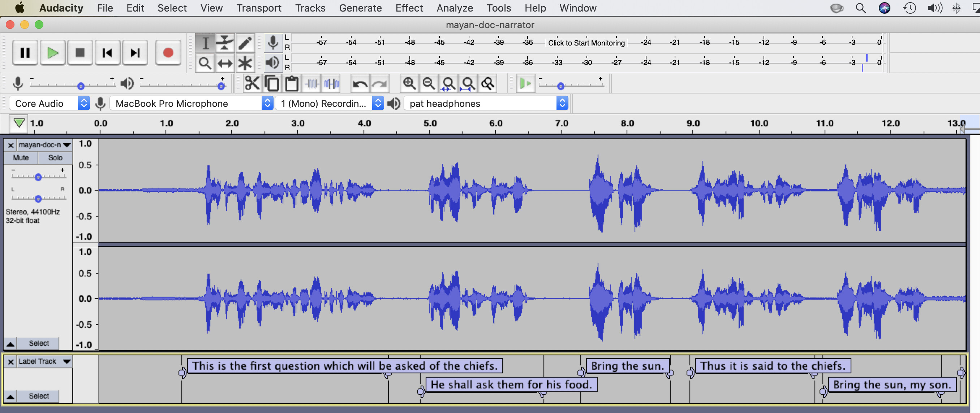Click the Pause transport button

[x=25, y=52]
